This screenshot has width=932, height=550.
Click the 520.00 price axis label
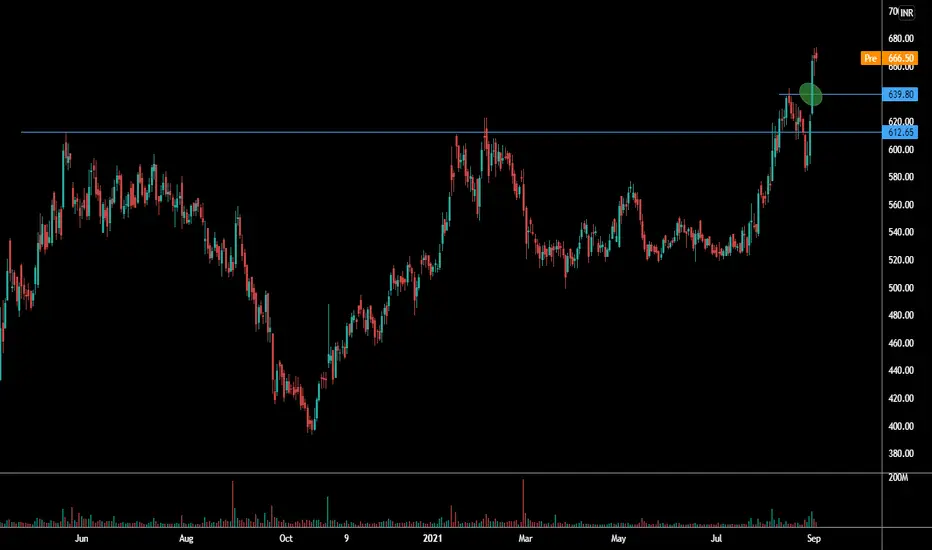coord(900,260)
